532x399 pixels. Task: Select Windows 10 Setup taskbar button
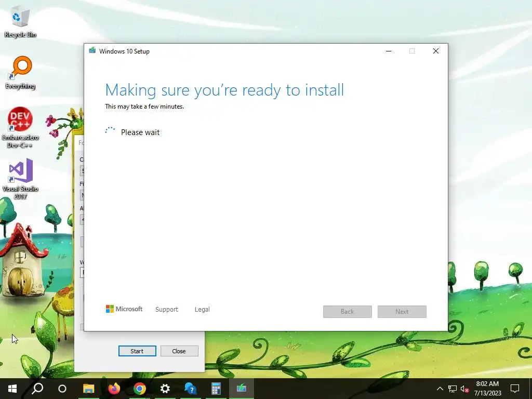241,388
